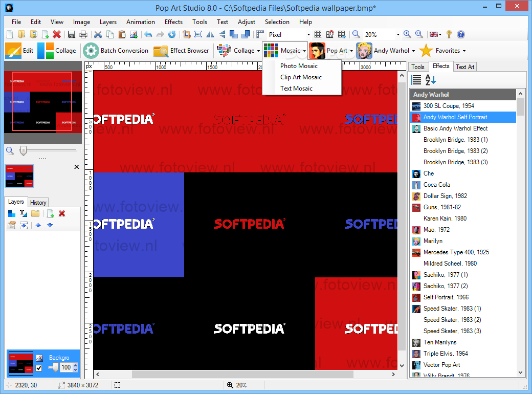Print the current image
Viewport: 532px width, 394px height.
click(83, 34)
